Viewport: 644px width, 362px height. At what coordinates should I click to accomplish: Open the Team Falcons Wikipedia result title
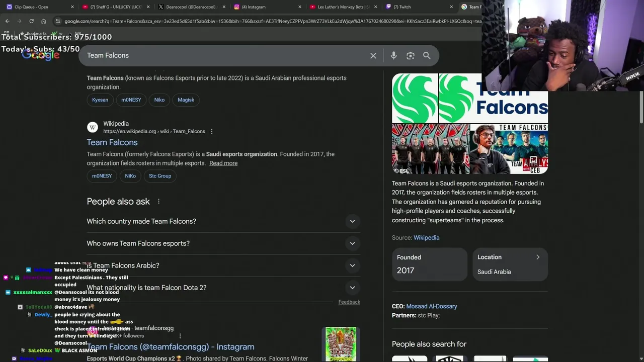tap(112, 142)
